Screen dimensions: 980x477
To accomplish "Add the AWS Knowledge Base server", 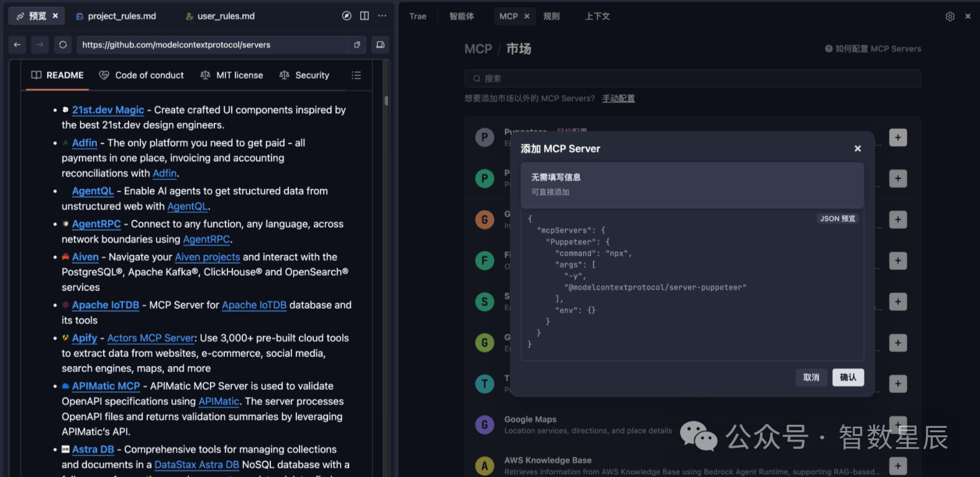I will (898, 466).
